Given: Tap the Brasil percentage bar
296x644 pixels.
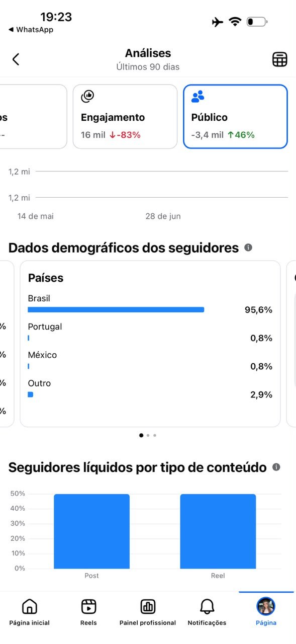Looking at the screenshot, I should [116, 309].
